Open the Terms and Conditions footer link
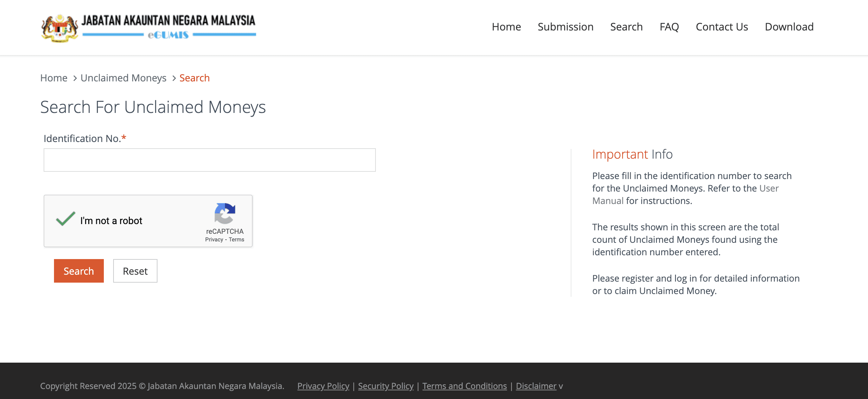Viewport: 868px width, 399px height. [464, 386]
